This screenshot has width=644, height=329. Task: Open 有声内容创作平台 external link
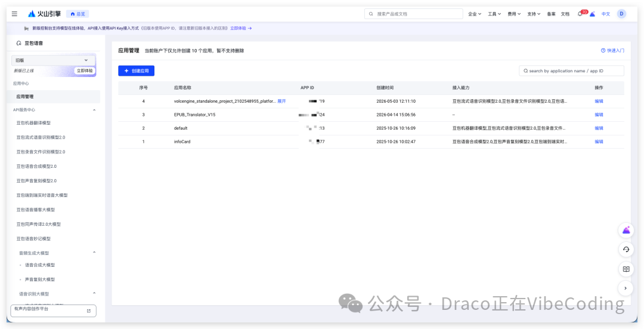point(54,310)
